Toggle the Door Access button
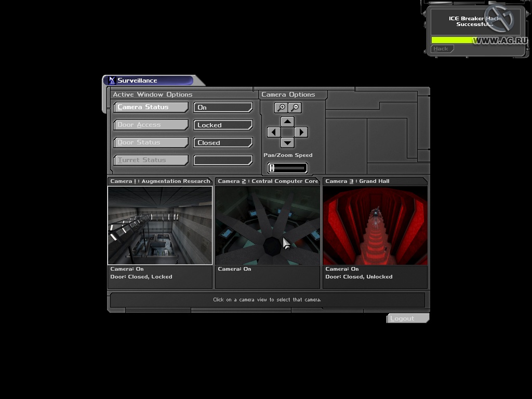 click(x=151, y=125)
